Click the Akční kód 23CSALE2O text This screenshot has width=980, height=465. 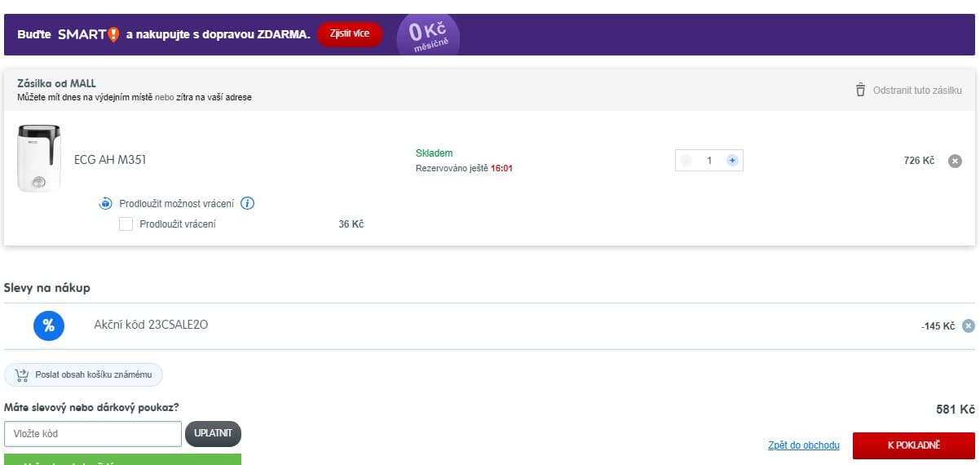click(151, 325)
